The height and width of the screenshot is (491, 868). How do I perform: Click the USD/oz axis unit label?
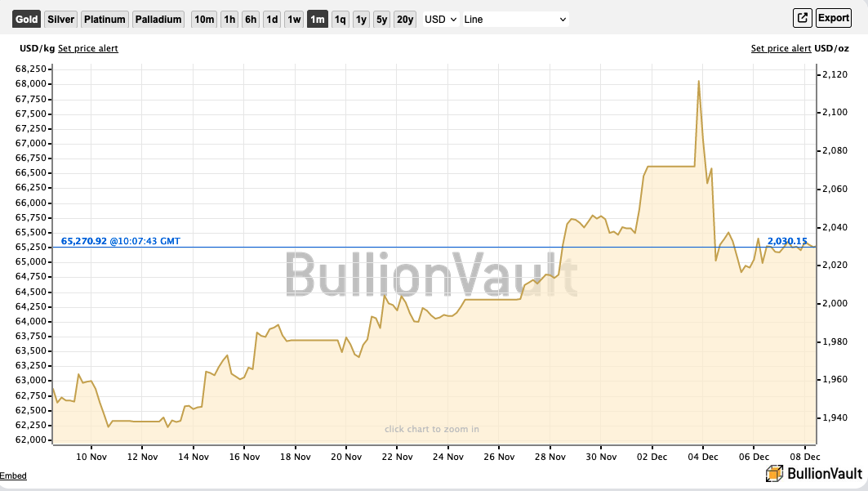[831, 48]
